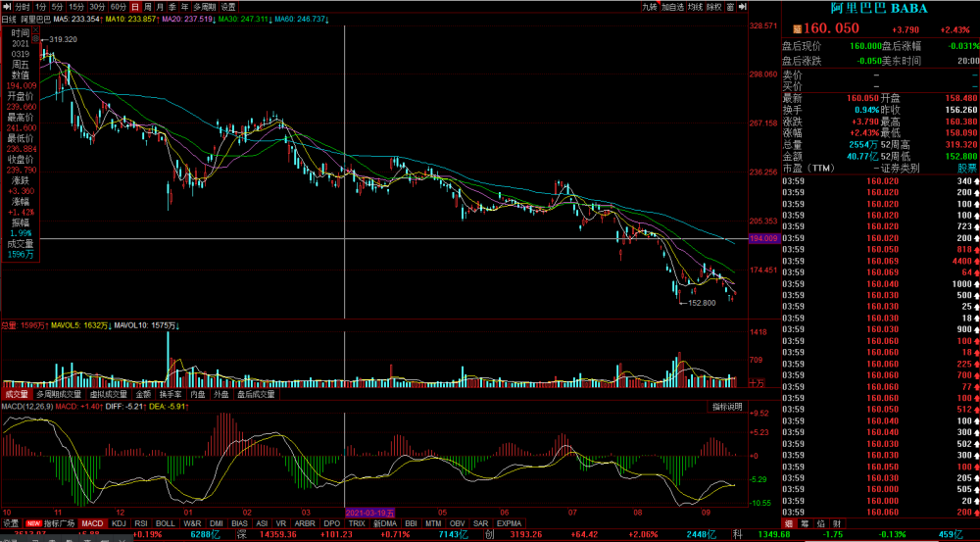
Task: Click the arrow icon right of 窗 button
Action: tap(743, 7)
